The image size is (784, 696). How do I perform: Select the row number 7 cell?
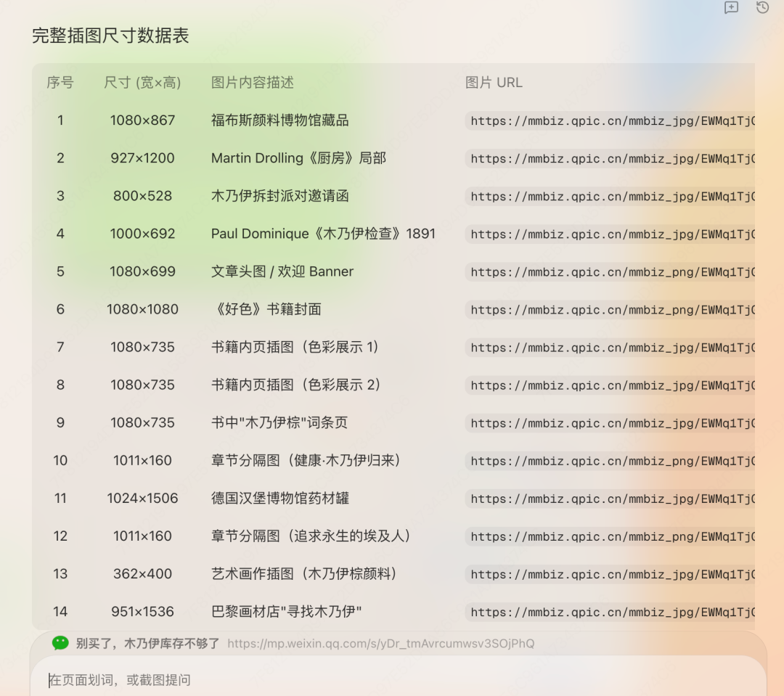pos(60,347)
